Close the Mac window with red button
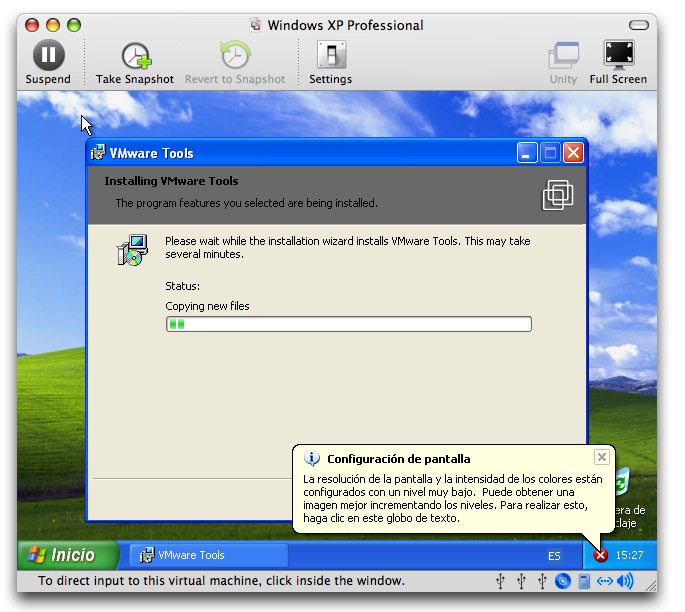685x612 pixels. click(32, 25)
